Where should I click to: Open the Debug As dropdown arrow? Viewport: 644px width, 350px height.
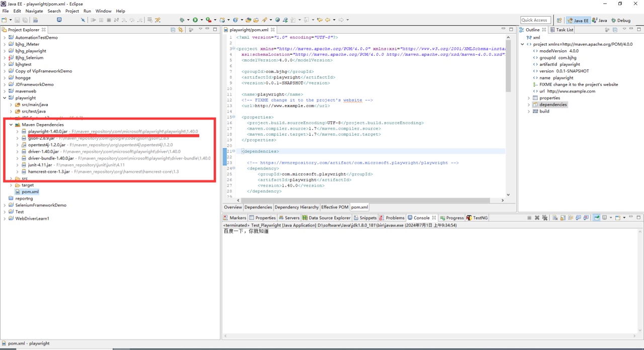(188, 20)
